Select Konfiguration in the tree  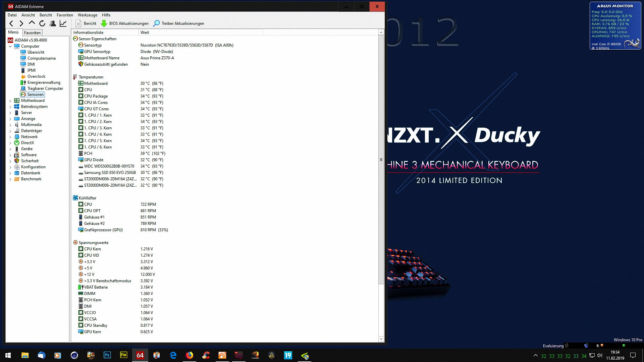point(30,167)
